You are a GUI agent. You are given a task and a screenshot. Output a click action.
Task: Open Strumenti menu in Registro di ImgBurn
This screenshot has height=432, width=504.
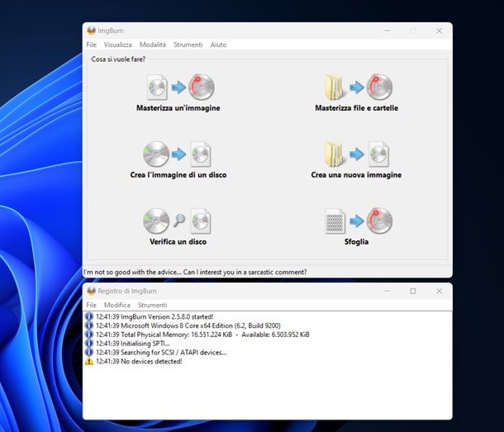coord(152,305)
